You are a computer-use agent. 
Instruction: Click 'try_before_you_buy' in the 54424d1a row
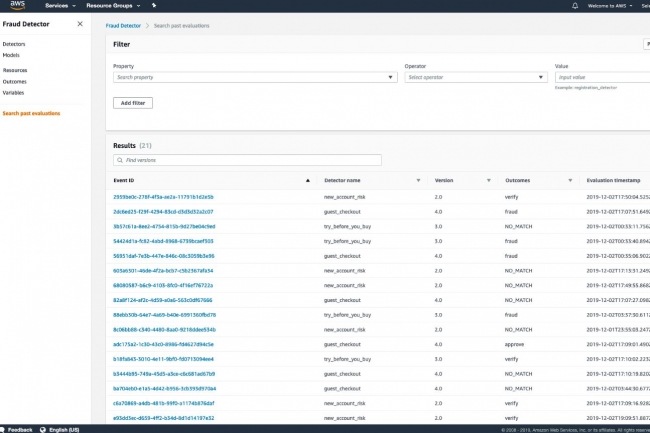(347, 241)
